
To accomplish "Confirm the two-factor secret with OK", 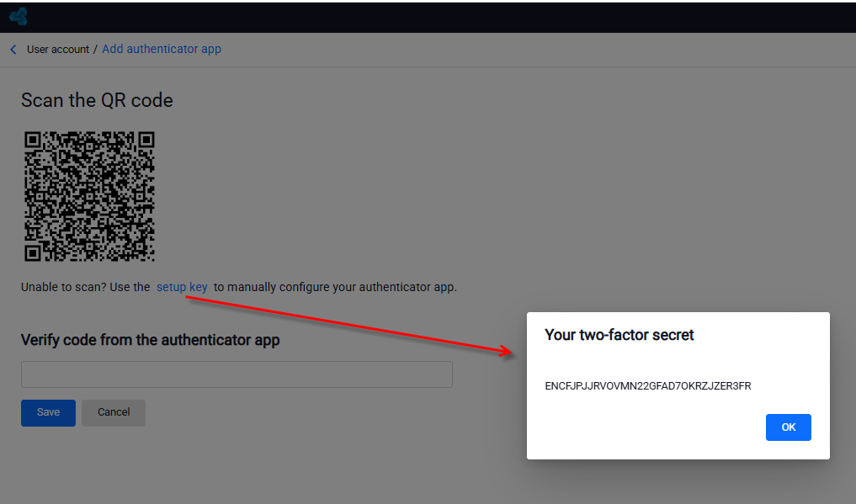I will pyautogui.click(x=789, y=427).
